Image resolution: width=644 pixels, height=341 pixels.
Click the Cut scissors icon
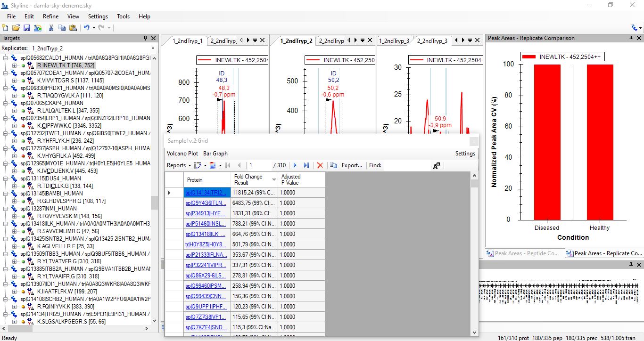pyautogui.click(x=51, y=28)
